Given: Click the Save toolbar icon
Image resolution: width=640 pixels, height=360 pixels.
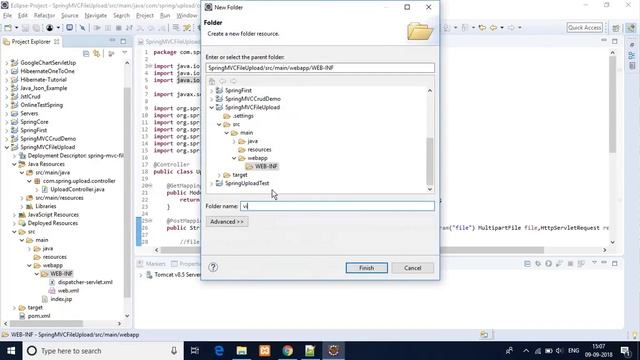Looking at the screenshot, I should [x=25, y=28].
